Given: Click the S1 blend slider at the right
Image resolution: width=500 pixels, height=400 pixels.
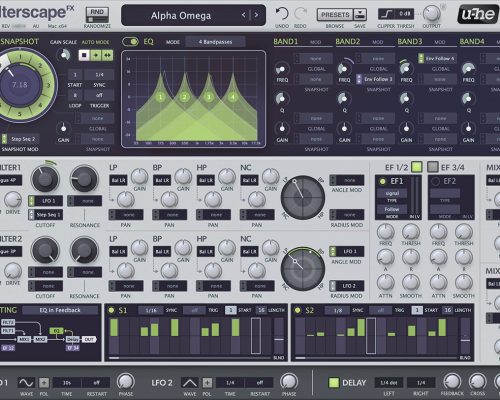Looking at the screenshot, I should 279,336.
